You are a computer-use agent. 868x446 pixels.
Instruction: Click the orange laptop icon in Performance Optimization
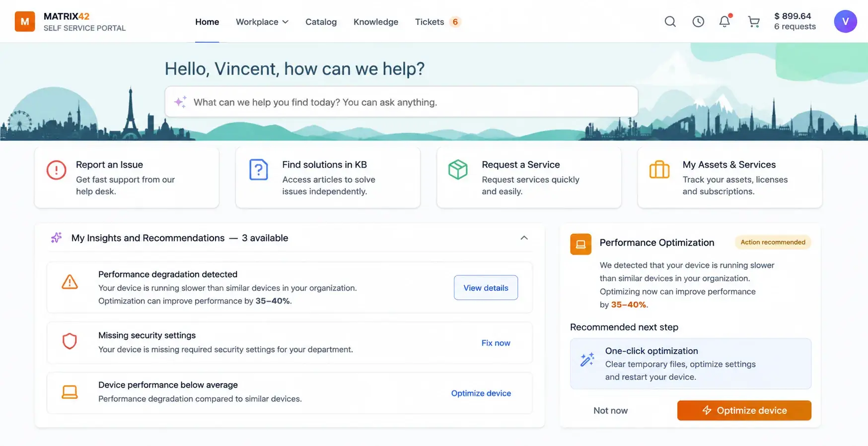point(580,244)
